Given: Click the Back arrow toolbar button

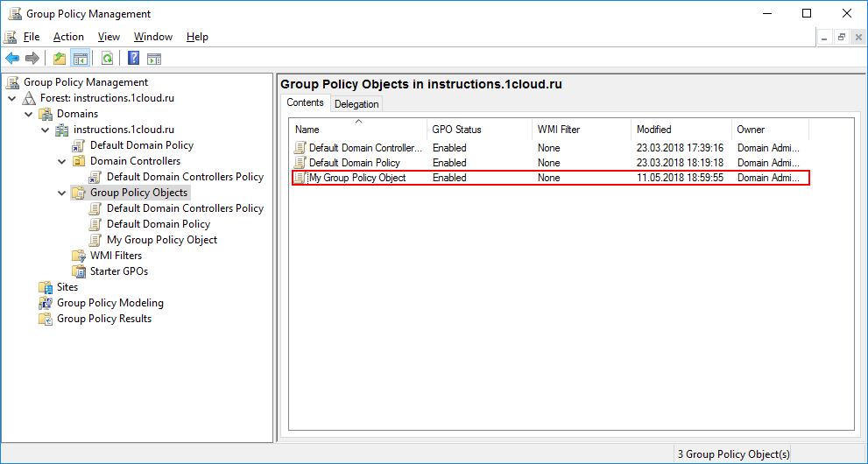Looking at the screenshot, I should coord(12,59).
